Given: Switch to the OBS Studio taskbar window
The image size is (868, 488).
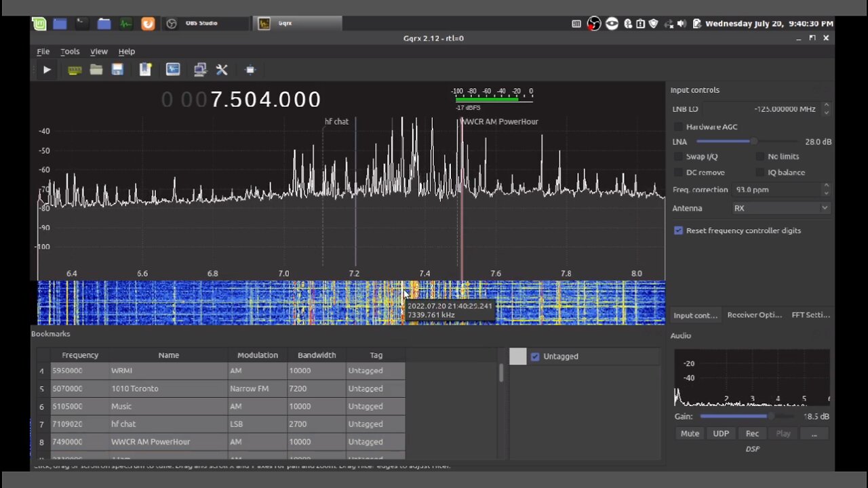Looking at the screenshot, I should [x=205, y=24].
